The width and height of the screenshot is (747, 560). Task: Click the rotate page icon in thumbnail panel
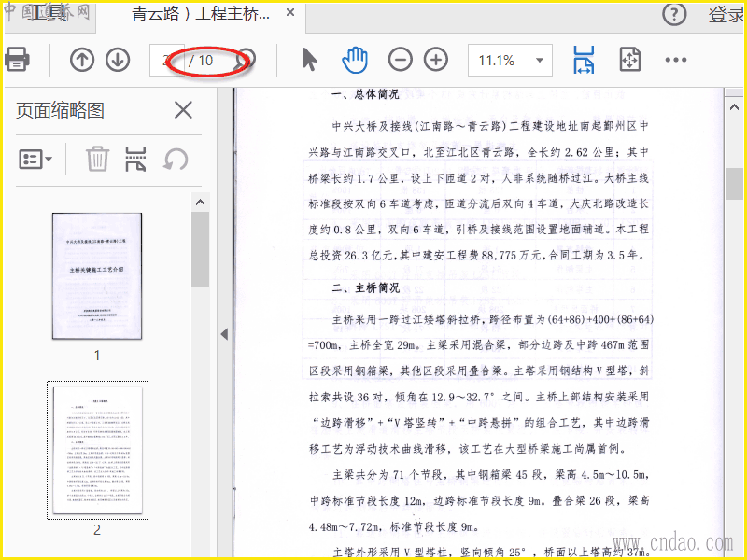176,159
